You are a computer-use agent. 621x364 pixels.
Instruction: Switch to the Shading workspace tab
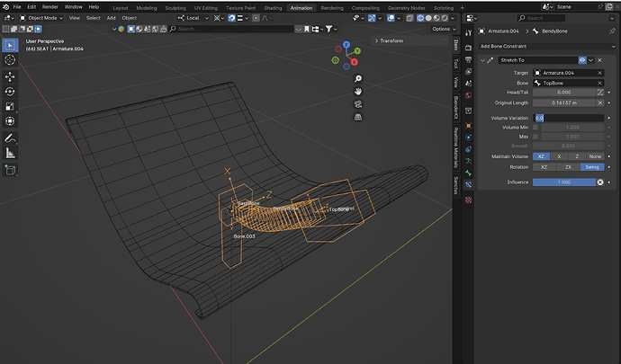tap(273, 8)
